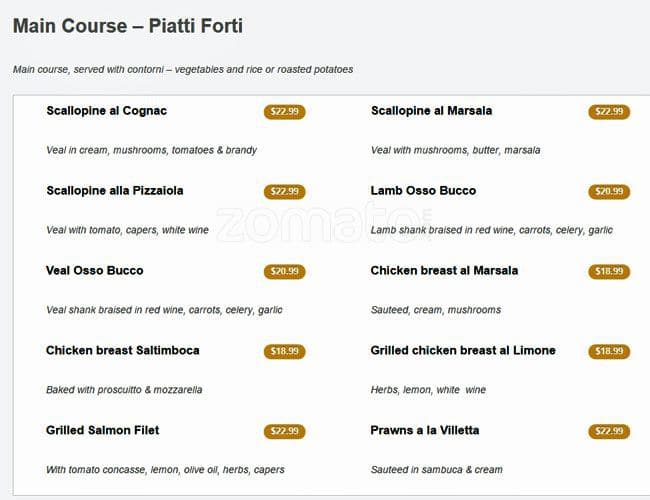Select the price badge for Grilled Salmon Filet
This screenshot has height=500, width=650.
tap(284, 432)
